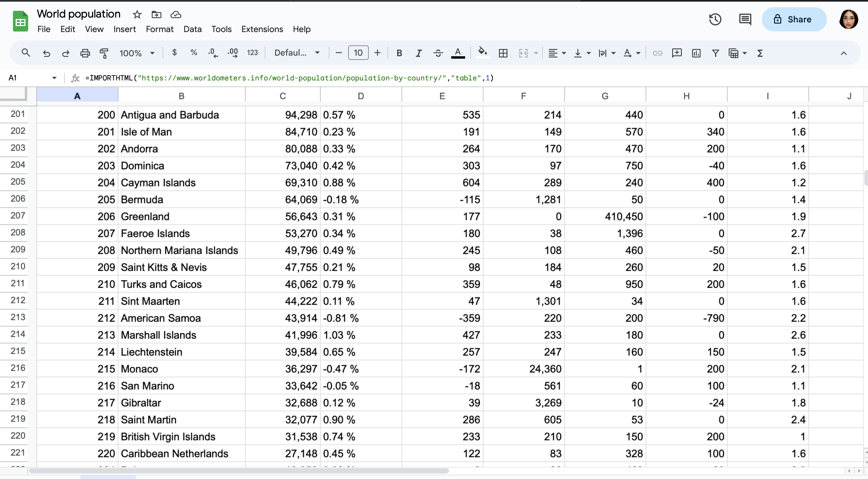Click the increase font size plus button
Image resolution: width=868 pixels, height=479 pixels.
377,53
